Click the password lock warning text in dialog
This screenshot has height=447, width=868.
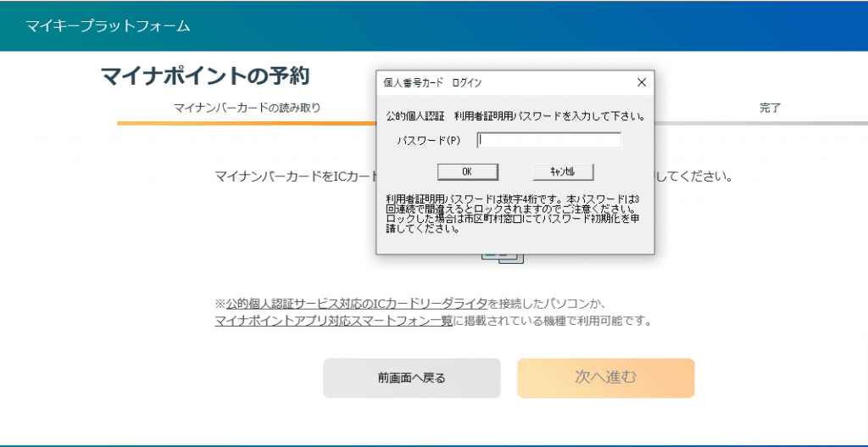click(x=512, y=213)
